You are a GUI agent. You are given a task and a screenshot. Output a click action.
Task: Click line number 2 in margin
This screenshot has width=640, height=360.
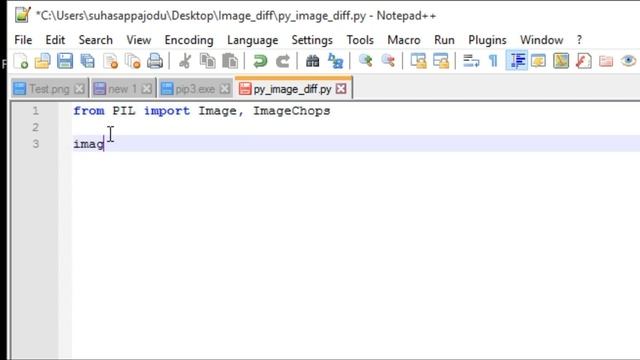[x=36, y=127]
